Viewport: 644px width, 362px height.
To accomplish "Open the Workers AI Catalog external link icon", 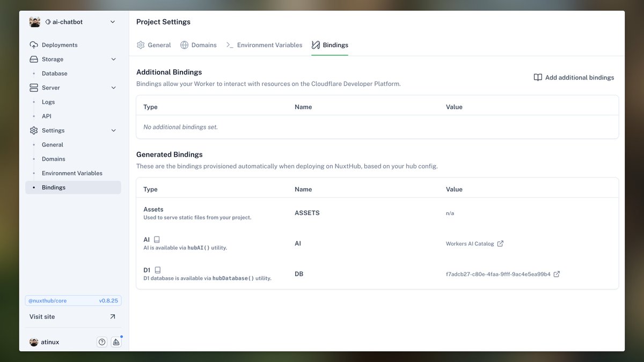I will tap(500, 243).
